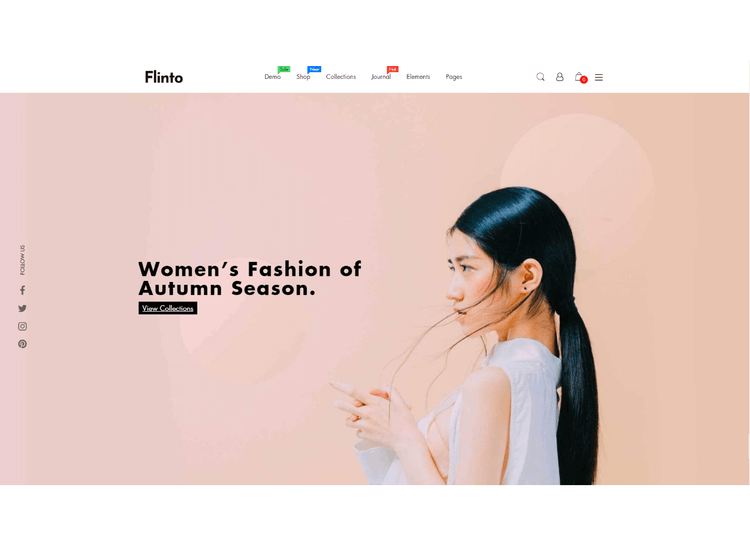750x545 pixels.
Task: Visit the Facebook social link
Action: click(x=22, y=290)
